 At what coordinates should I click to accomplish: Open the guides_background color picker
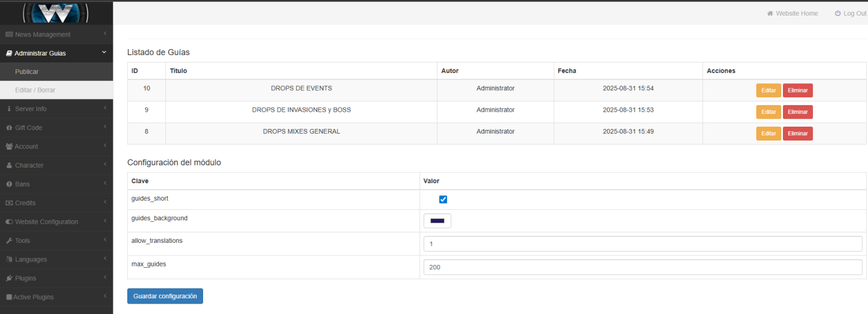437,221
